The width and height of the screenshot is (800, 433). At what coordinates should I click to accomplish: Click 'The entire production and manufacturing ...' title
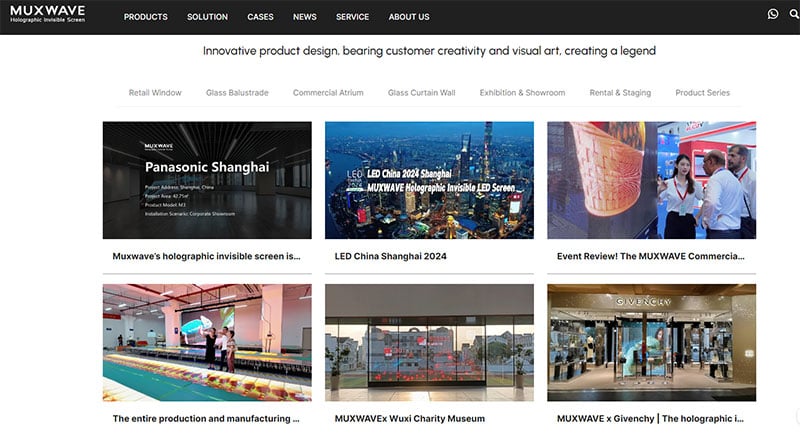(206, 419)
